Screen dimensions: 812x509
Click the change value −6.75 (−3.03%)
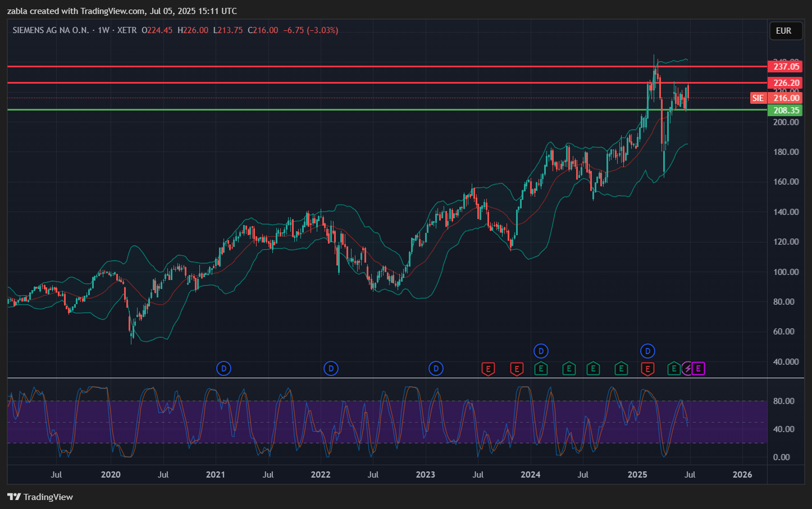(x=311, y=30)
